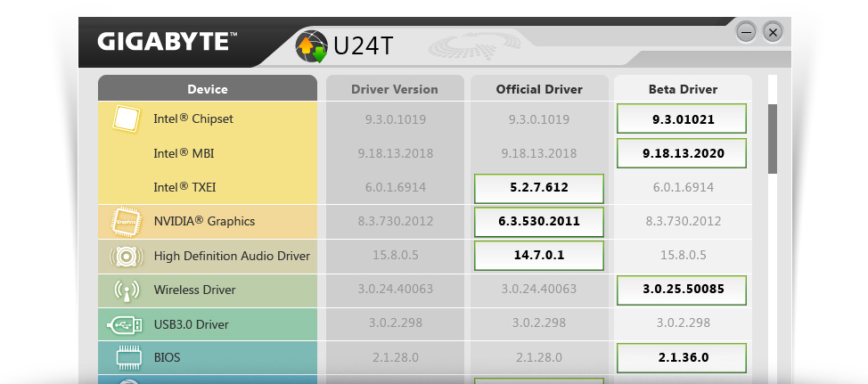Click the Intel Chipset device icon
This screenshot has width=868, height=384.
[x=127, y=118]
